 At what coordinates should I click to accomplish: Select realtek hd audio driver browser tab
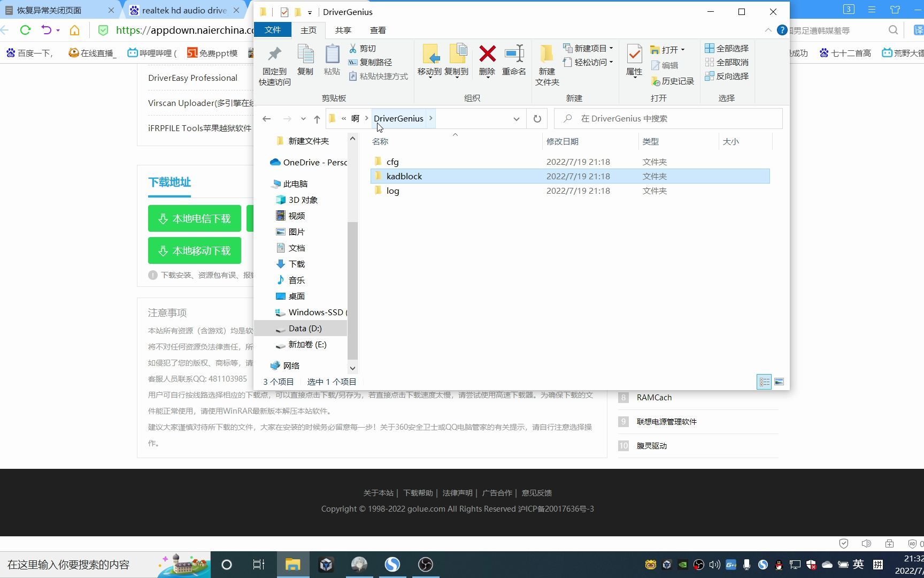184,10
